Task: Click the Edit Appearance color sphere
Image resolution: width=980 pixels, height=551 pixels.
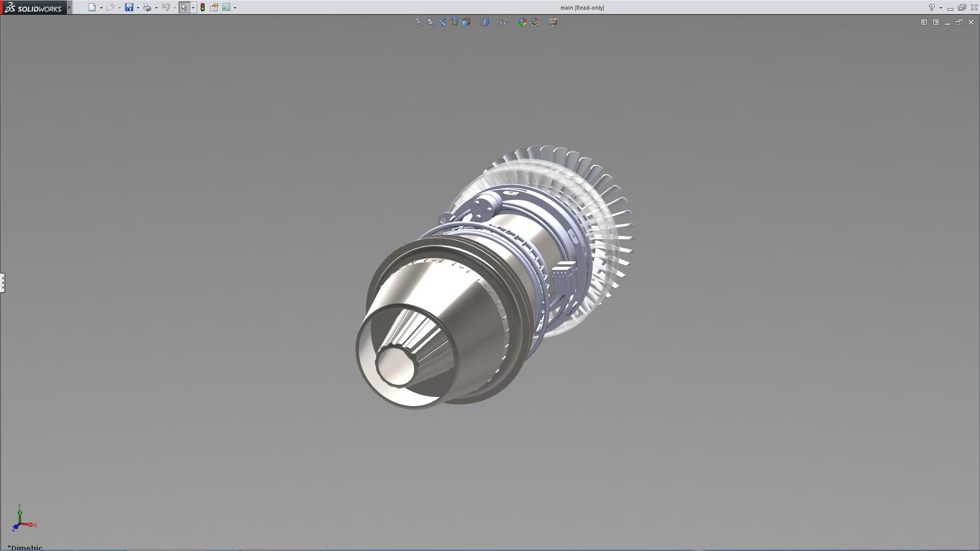Action: [x=522, y=22]
